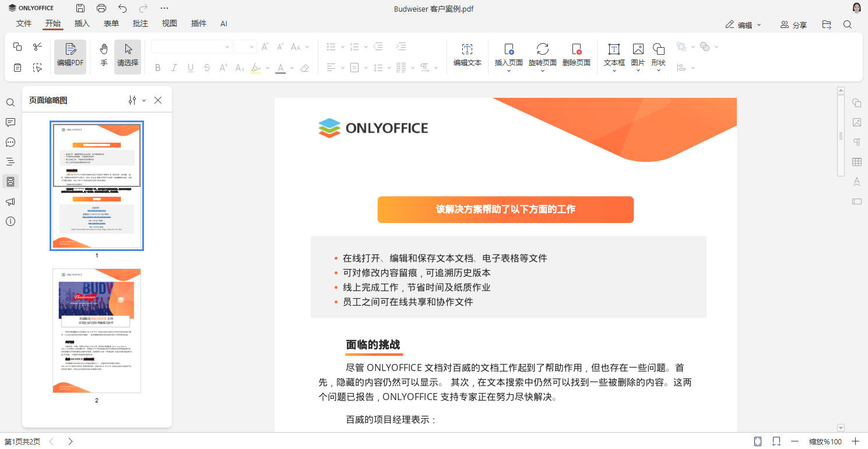868x449 pixels.
Task: Close the 页面缩略图 panel
Action: pos(158,100)
